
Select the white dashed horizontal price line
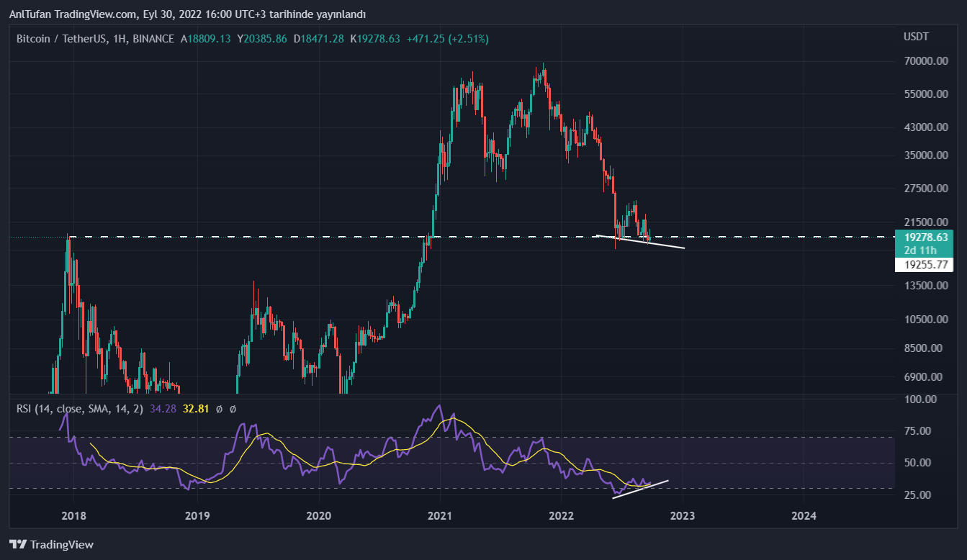[x=360, y=236]
